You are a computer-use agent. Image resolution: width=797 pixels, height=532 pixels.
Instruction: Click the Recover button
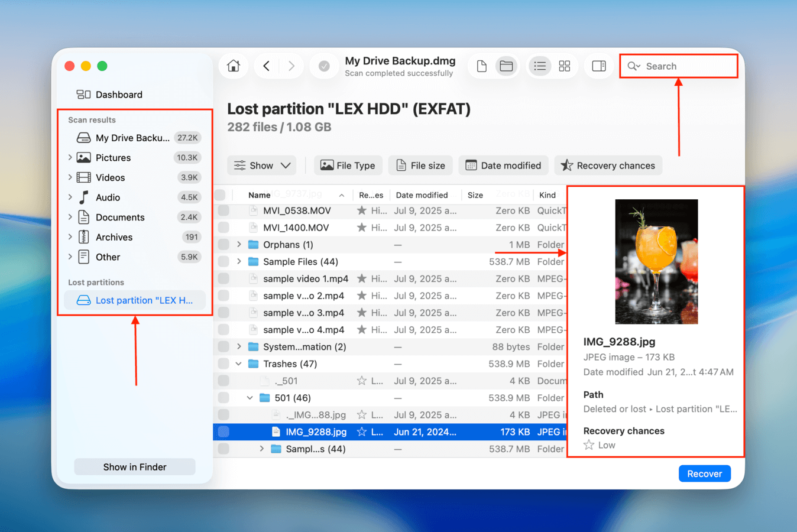pyautogui.click(x=704, y=473)
